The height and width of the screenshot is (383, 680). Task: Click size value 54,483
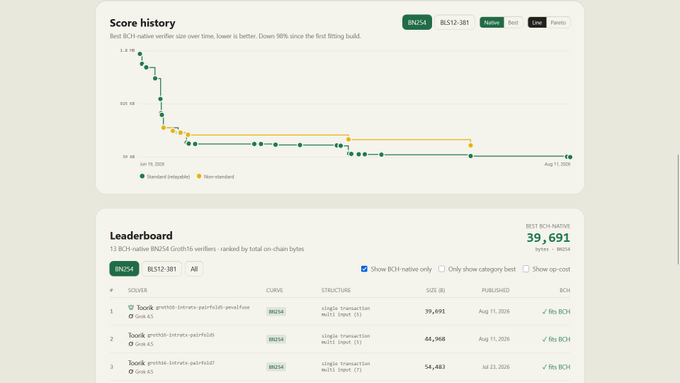435,367
